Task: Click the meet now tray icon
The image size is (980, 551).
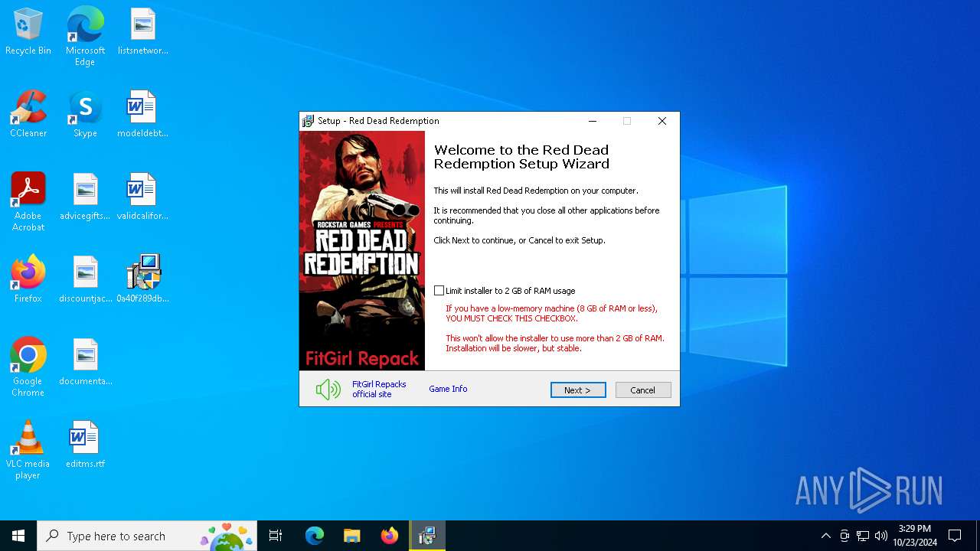Action: coord(844,536)
